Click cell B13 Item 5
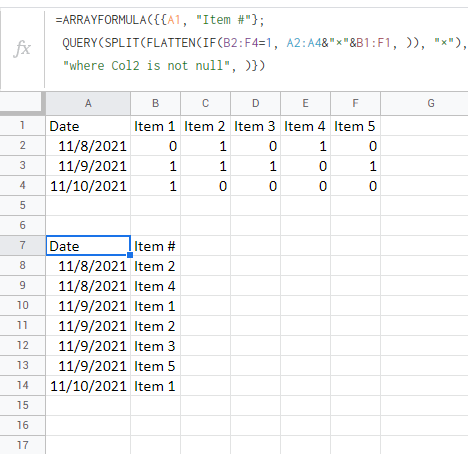The width and height of the screenshot is (468, 454). click(x=155, y=366)
